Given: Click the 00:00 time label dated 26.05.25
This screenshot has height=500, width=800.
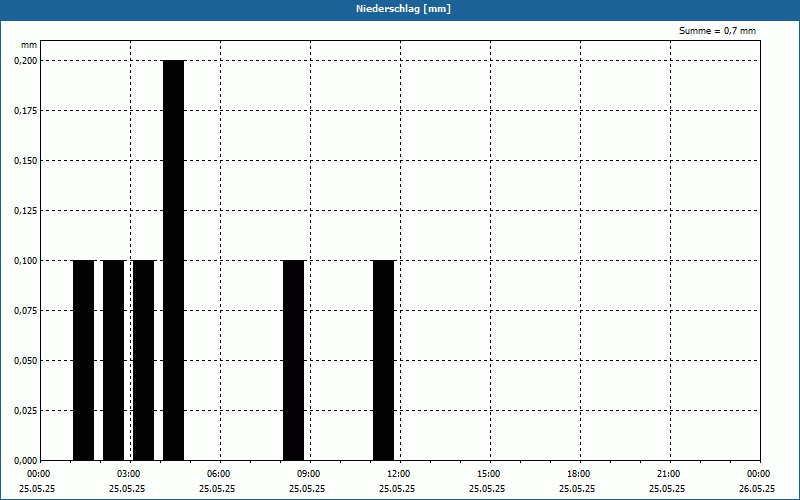Looking at the screenshot, I should [x=759, y=474].
